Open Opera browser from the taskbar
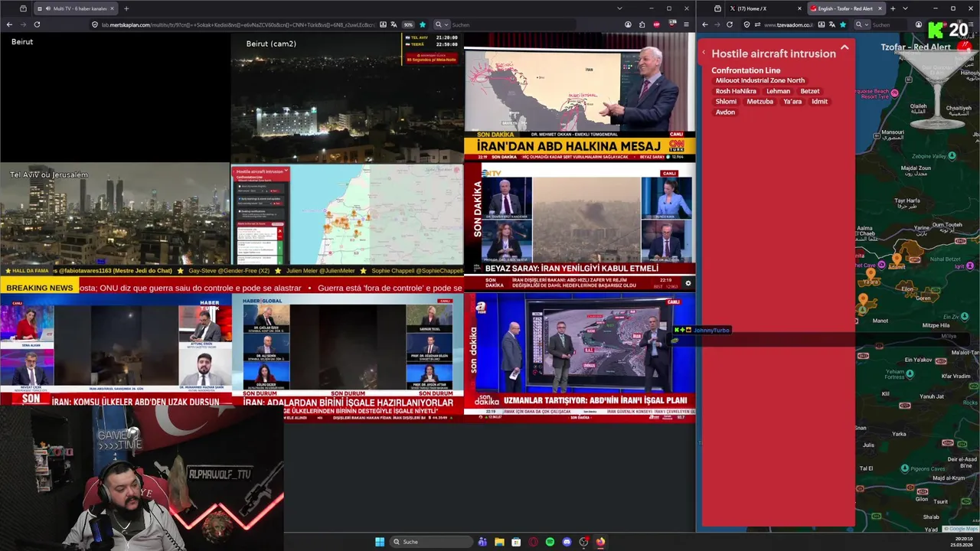980x551 pixels. [x=534, y=542]
